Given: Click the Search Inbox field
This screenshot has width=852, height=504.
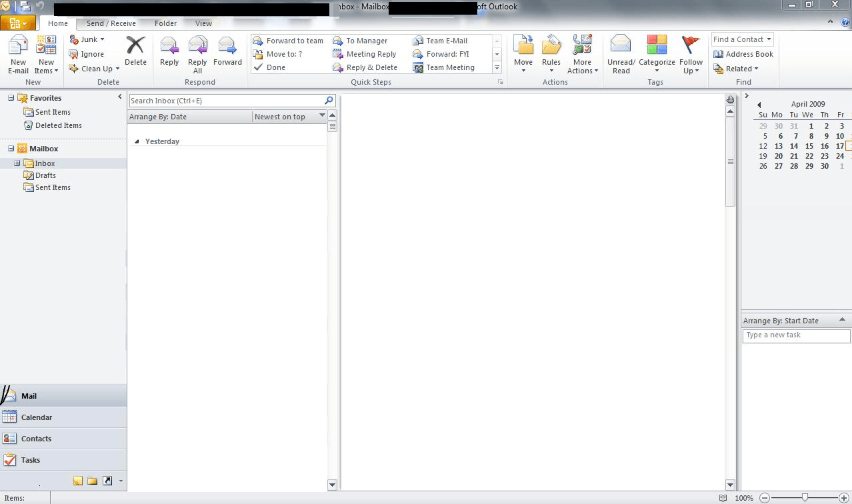Looking at the screenshot, I should (225, 101).
